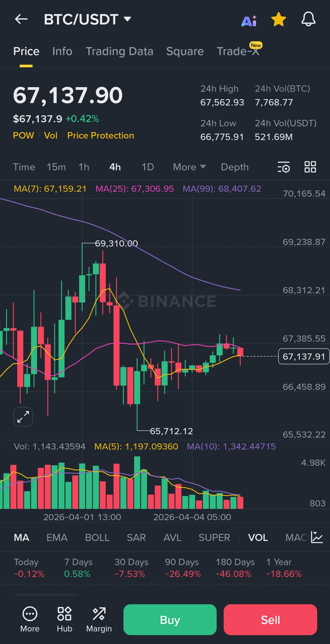Tap the Today -0.12% performance

[x=29, y=568]
